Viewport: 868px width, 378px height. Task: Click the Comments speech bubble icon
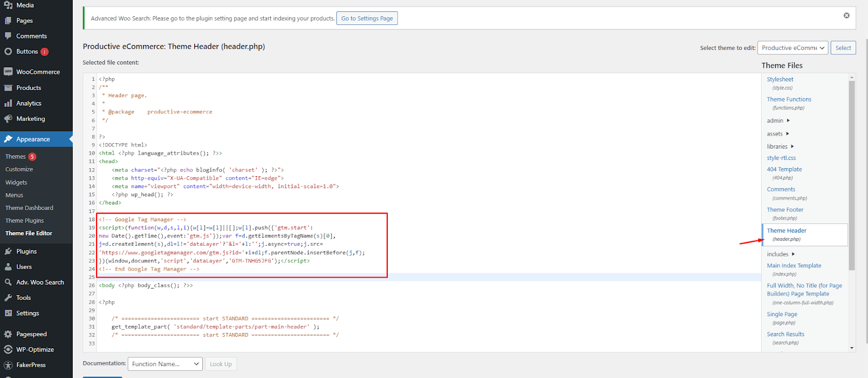click(8, 36)
